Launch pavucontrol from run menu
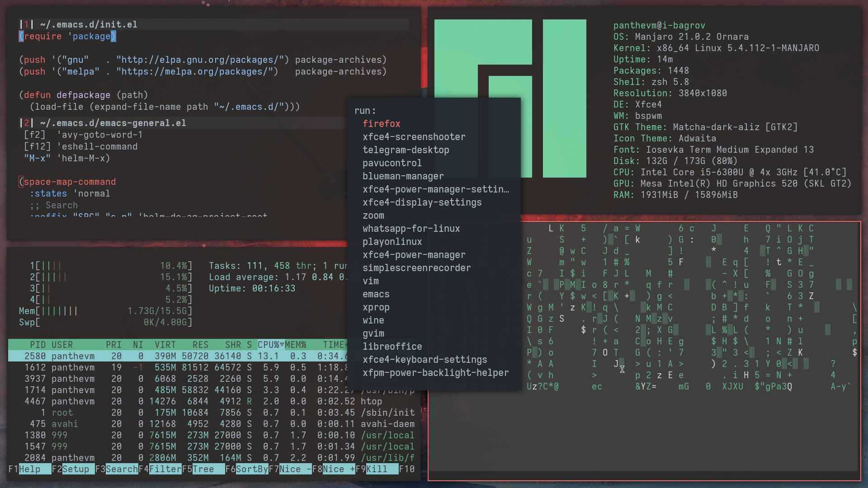Image resolution: width=868 pixels, height=488 pixels. pos(392,163)
